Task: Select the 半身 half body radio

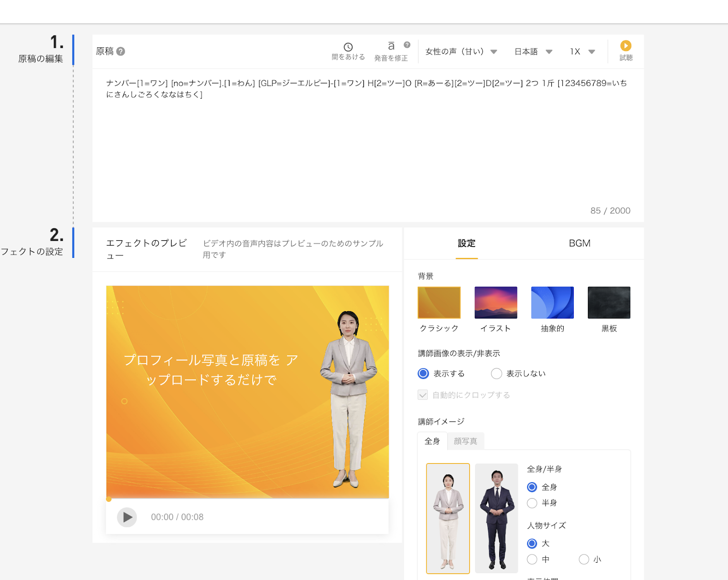Action: coord(532,503)
